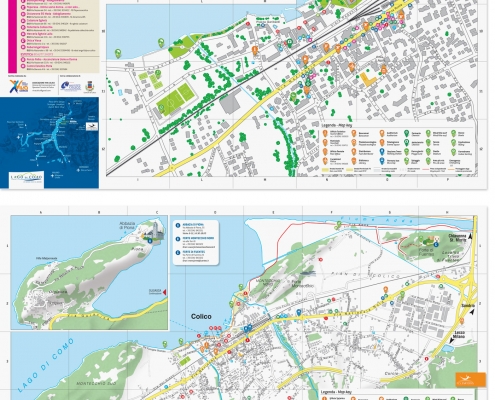Screen dimensions: 495x400
Task: Click the green marker on the soccer field
Action: (161, 108)
